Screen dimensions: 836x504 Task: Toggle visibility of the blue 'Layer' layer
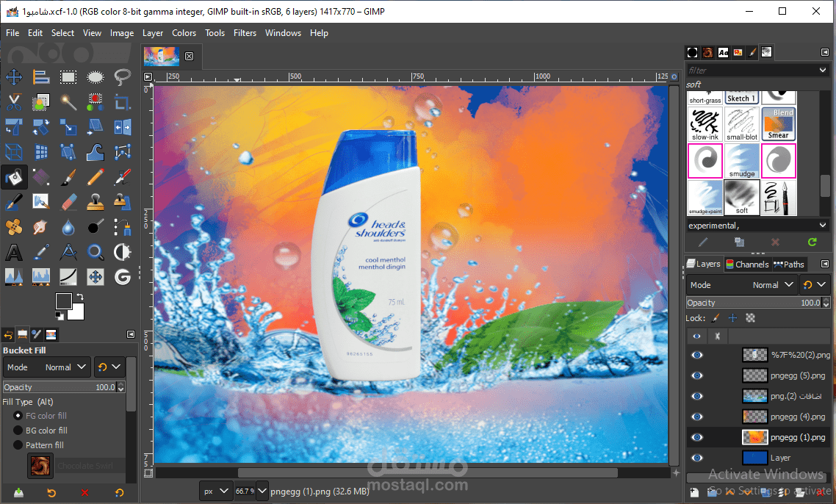697,458
